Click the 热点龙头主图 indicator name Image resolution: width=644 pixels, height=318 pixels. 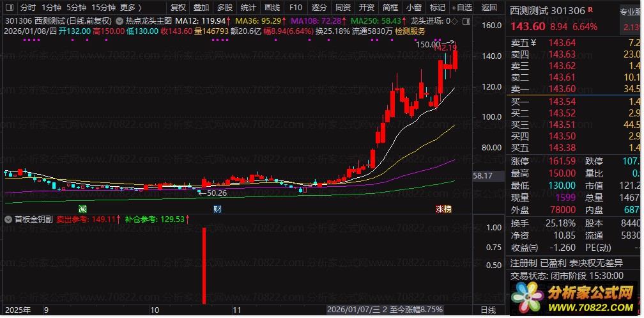click(148, 20)
